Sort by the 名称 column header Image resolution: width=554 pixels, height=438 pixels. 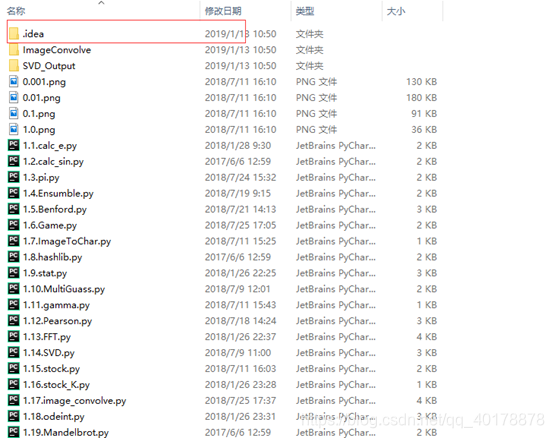[x=16, y=11]
